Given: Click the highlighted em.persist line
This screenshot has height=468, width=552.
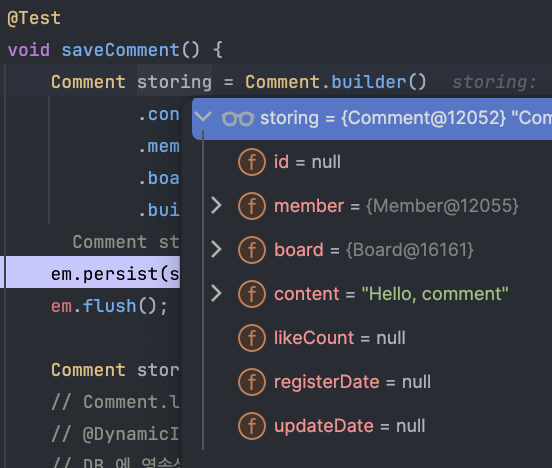Looking at the screenshot, I should (x=93, y=272).
